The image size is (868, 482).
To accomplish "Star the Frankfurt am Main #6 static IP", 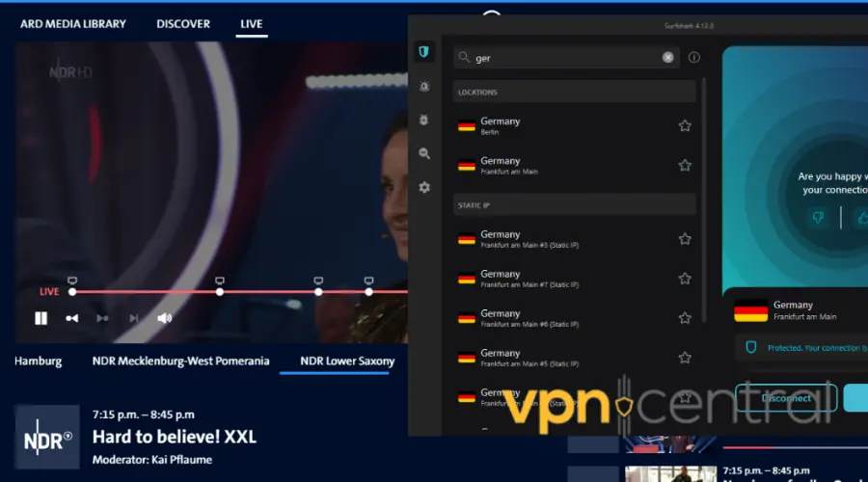I will (685, 318).
